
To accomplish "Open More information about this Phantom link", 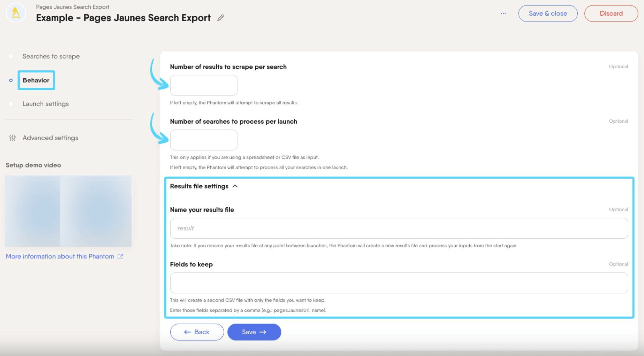I will (60, 256).
